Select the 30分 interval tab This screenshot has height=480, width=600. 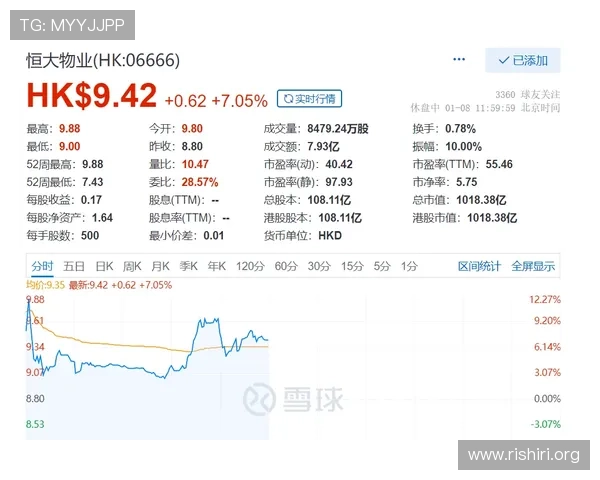coord(319,266)
